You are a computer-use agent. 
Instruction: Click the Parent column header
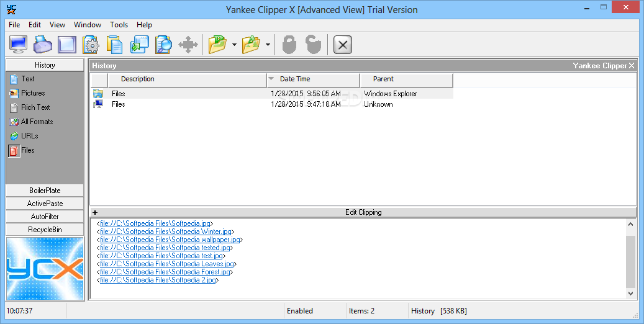click(x=406, y=79)
